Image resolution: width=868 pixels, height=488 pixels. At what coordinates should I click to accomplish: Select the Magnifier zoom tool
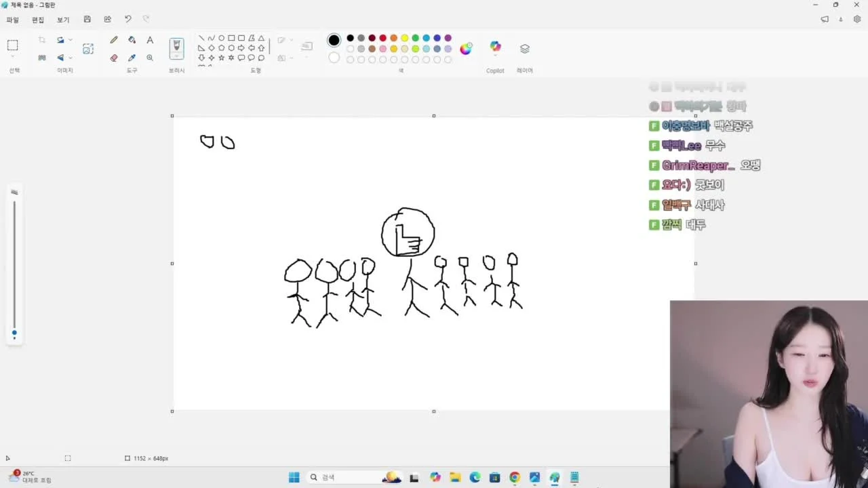[x=150, y=58]
